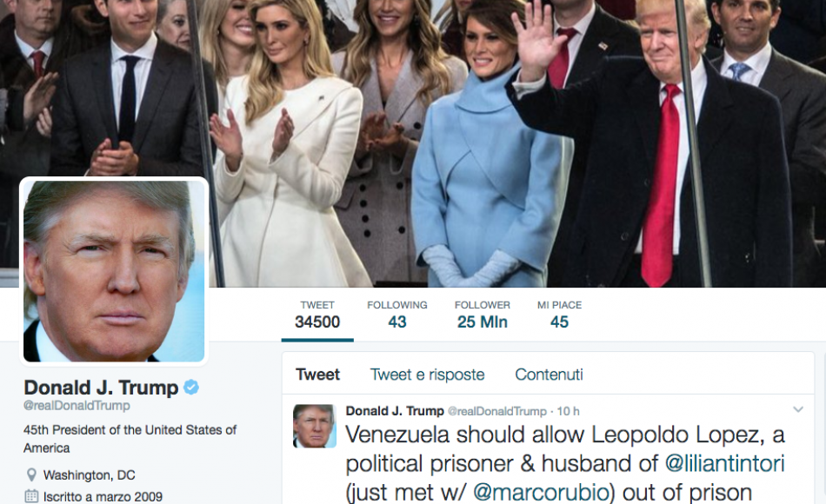
Task: Expand the tweet options chevron
Action: point(798,409)
